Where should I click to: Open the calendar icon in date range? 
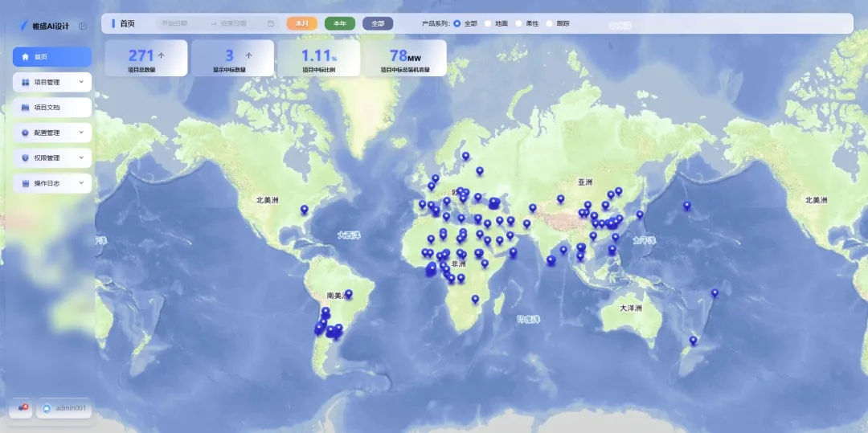[271, 24]
